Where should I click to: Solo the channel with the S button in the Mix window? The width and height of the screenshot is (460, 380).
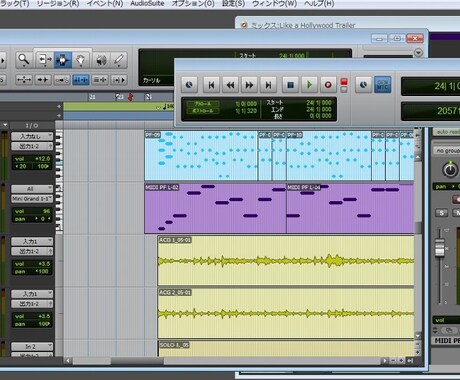(x=442, y=213)
